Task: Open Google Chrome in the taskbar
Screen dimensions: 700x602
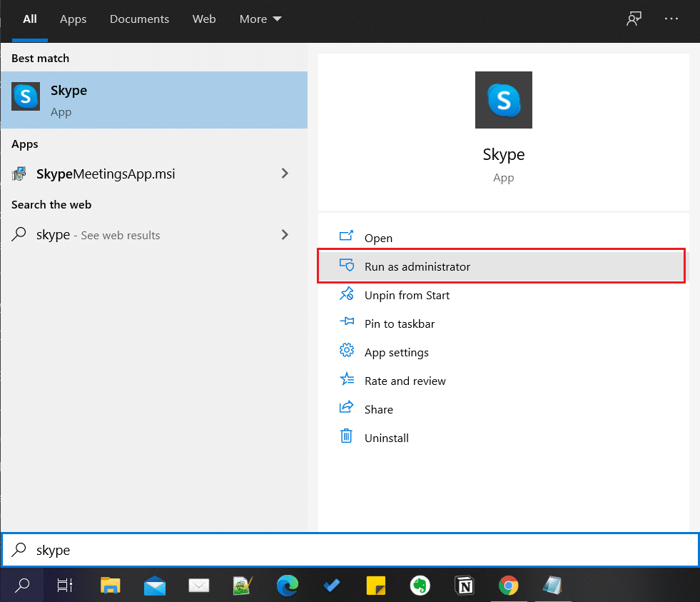Action: click(x=508, y=586)
